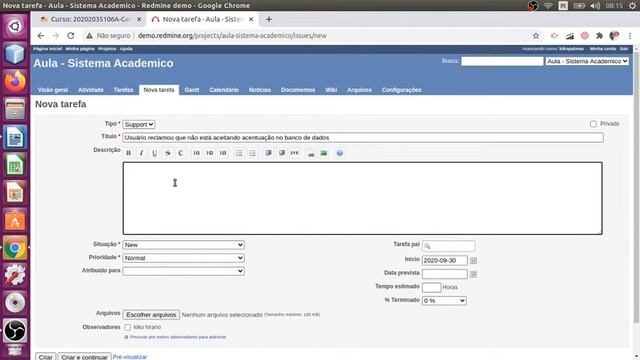The width and height of the screenshot is (640, 360).
Task: Insert block quote in description
Action: 268,153
